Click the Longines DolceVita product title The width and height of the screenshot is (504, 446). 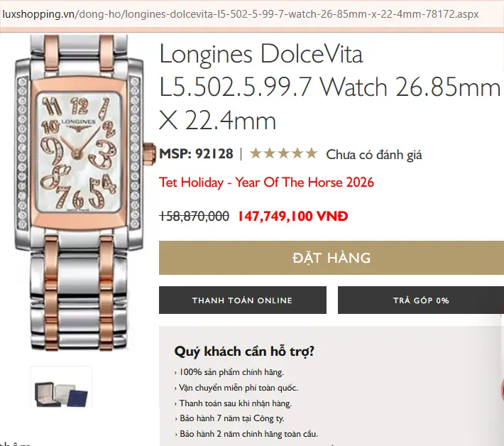(x=330, y=87)
